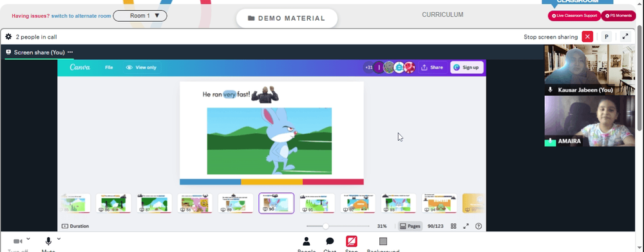Click the Canva zoom slider handle
The width and height of the screenshot is (644, 252).
[x=326, y=226]
